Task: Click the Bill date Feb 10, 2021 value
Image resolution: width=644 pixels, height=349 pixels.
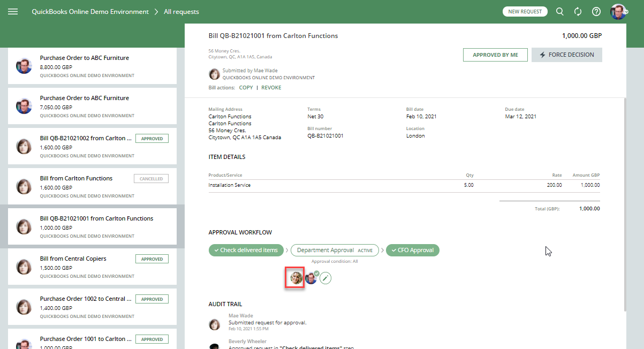Action: (422, 116)
